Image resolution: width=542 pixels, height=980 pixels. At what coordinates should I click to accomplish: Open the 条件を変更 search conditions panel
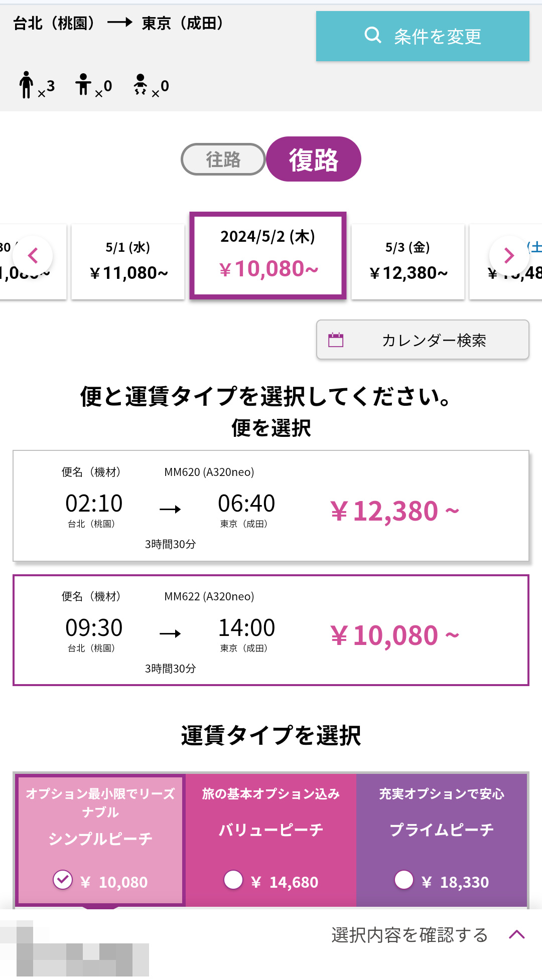coord(423,36)
